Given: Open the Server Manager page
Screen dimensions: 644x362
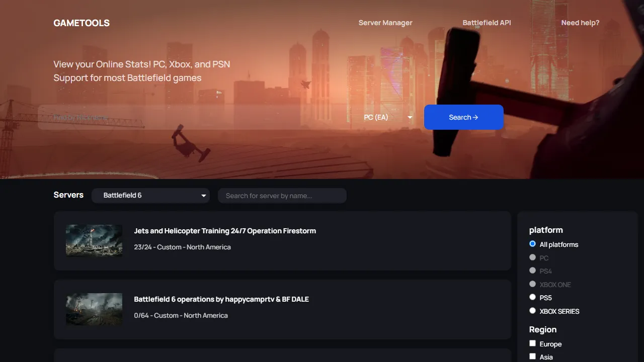Looking at the screenshot, I should (385, 23).
